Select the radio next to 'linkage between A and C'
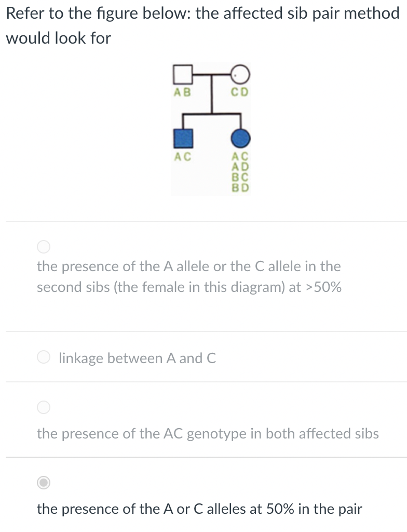The image size is (407, 532). tap(43, 357)
